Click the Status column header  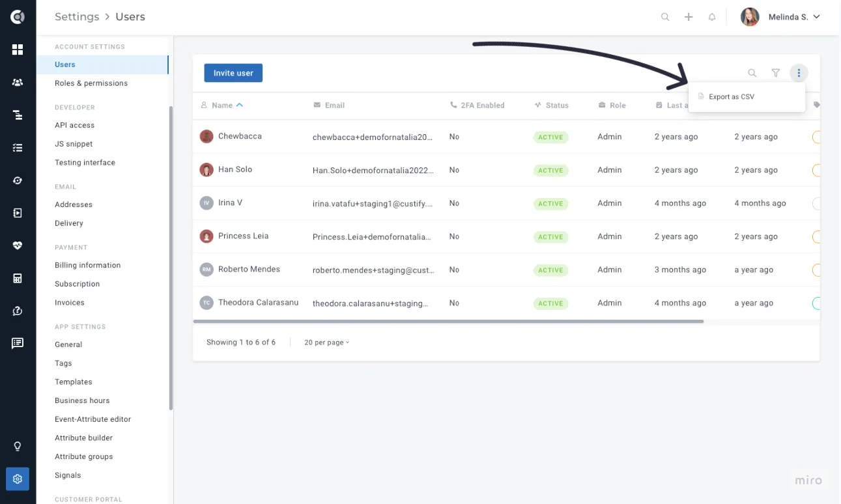tap(551, 105)
